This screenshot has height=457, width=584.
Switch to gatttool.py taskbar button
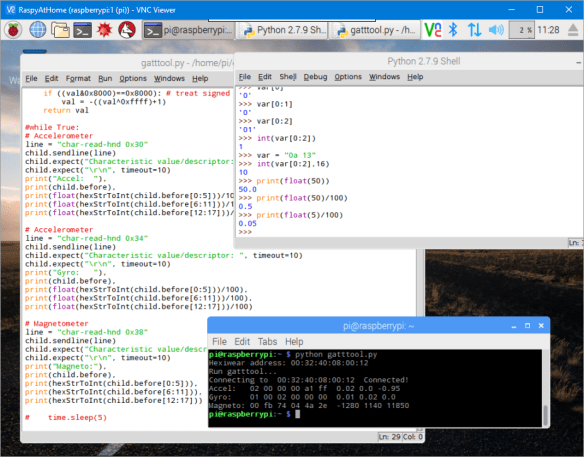375,30
